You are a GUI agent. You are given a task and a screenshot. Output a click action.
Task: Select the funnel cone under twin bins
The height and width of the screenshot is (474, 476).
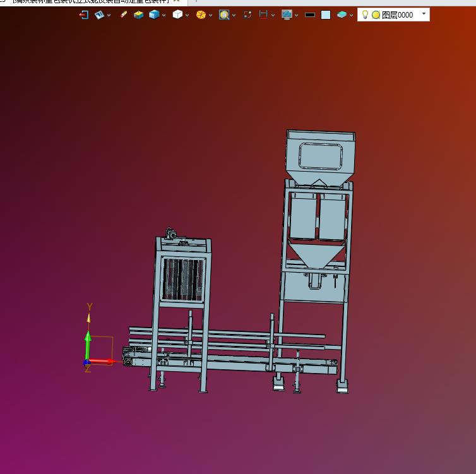tap(317, 255)
